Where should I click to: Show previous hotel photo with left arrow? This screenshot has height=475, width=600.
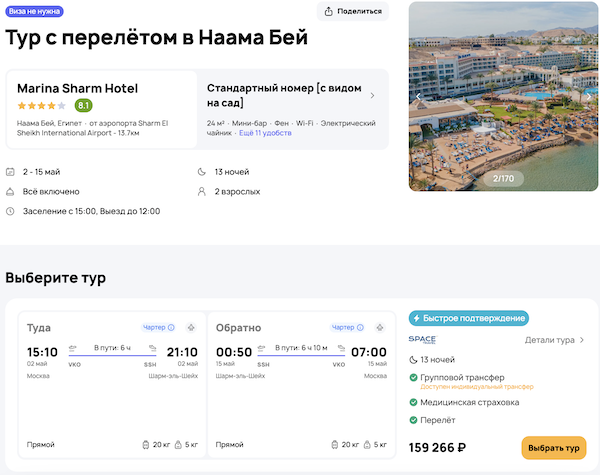[x=419, y=96]
